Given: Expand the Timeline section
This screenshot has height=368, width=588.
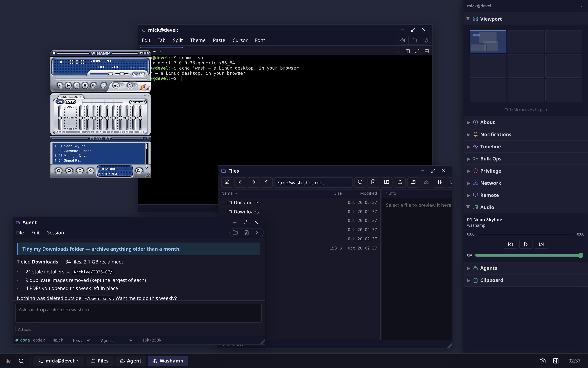Looking at the screenshot, I should point(525,146).
